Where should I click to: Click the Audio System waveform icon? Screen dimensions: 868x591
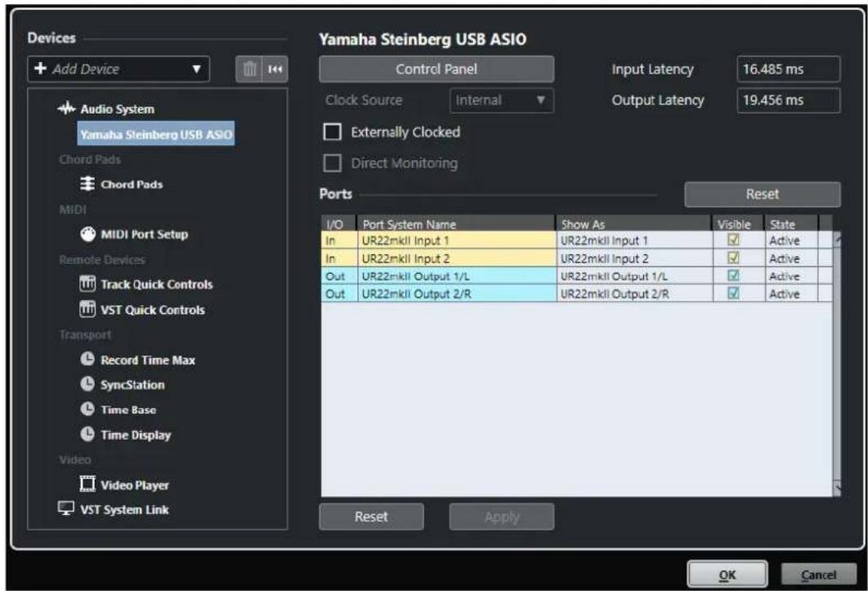[x=66, y=109]
